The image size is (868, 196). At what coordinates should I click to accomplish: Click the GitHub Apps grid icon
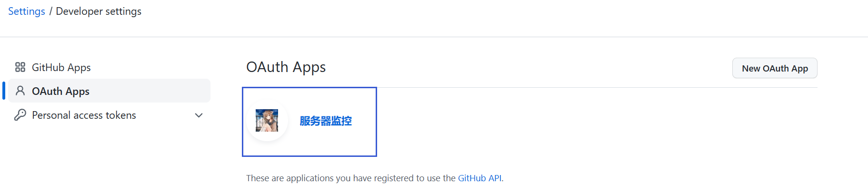(x=20, y=67)
